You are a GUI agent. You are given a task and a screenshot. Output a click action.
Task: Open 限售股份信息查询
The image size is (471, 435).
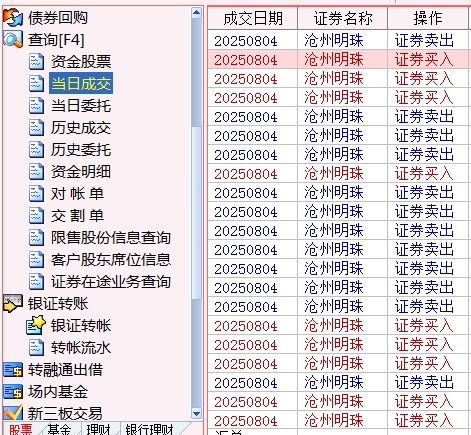click(111, 238)
